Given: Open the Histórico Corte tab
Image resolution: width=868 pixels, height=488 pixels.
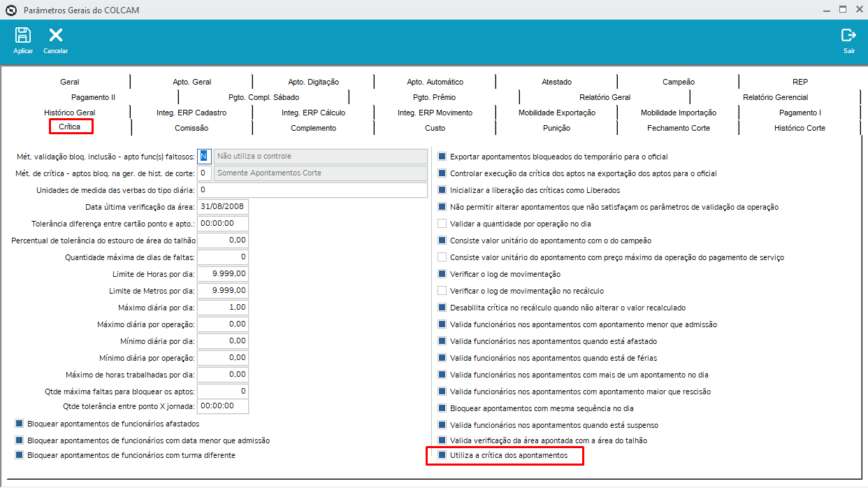Looking at the screenshot, I should point(800,128).
